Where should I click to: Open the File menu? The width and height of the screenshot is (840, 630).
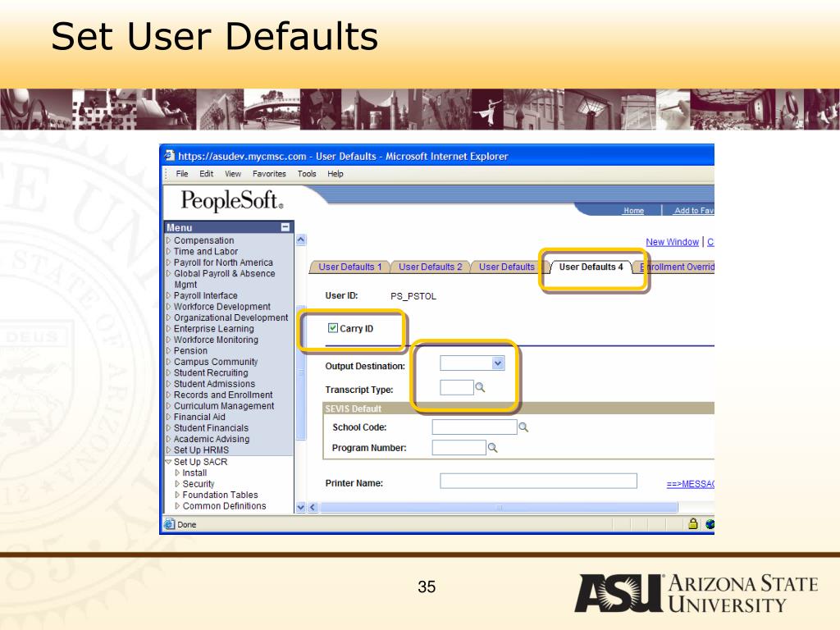(x=182, y=174)
